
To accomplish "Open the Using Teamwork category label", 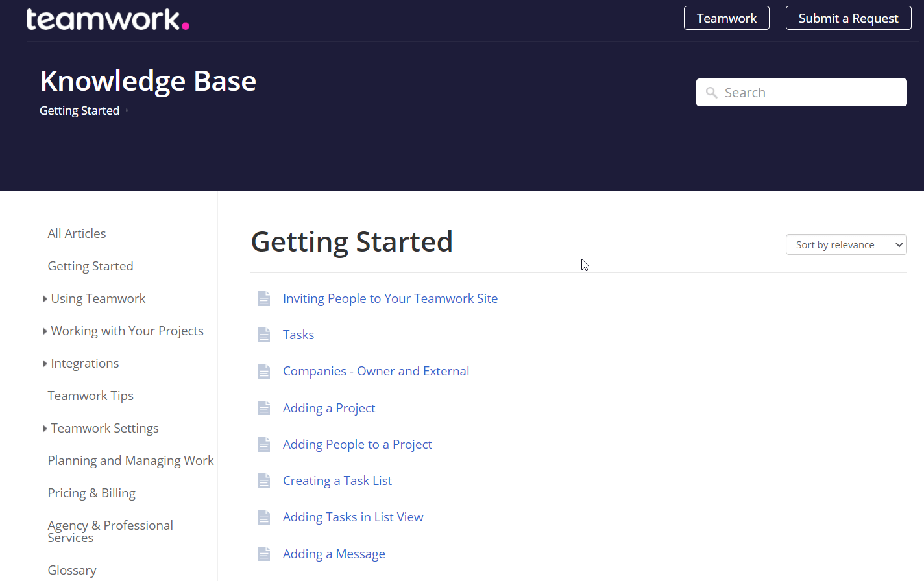I will (98, 298).
